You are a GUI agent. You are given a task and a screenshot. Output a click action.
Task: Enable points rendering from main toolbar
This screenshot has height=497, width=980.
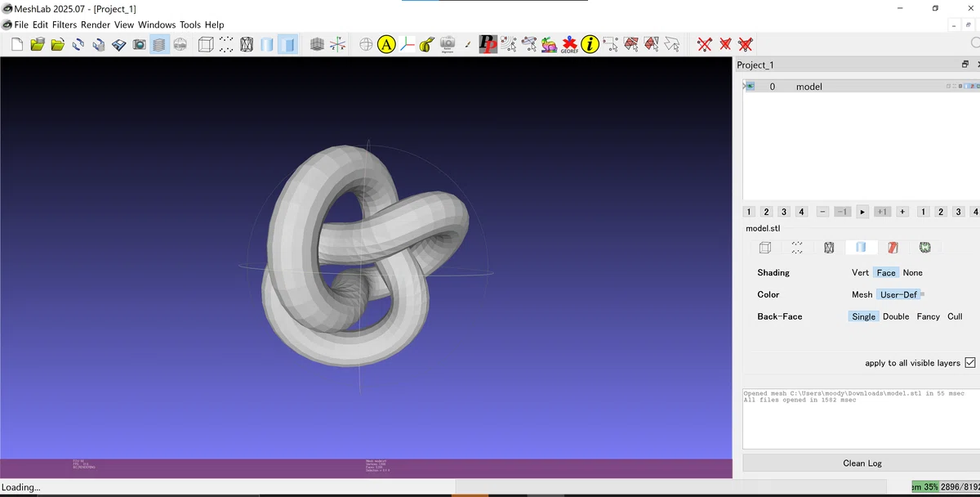point(226,44)
